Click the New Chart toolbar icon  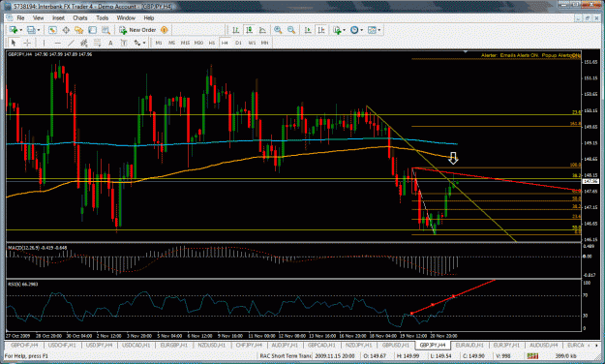pos(14,30)
